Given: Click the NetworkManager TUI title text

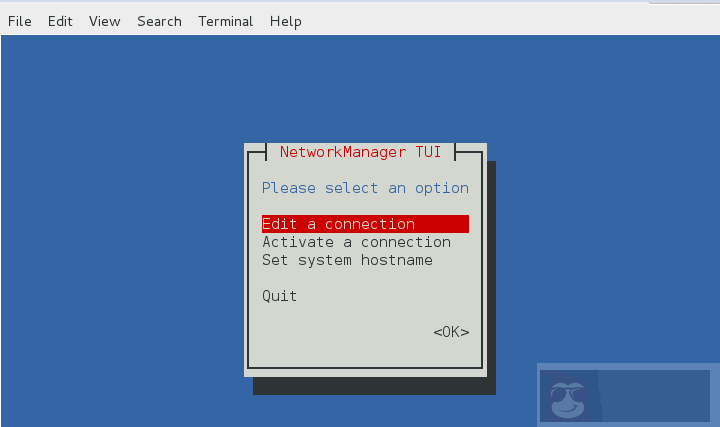Looking at the screenshot, I should (x=360, y=152).
